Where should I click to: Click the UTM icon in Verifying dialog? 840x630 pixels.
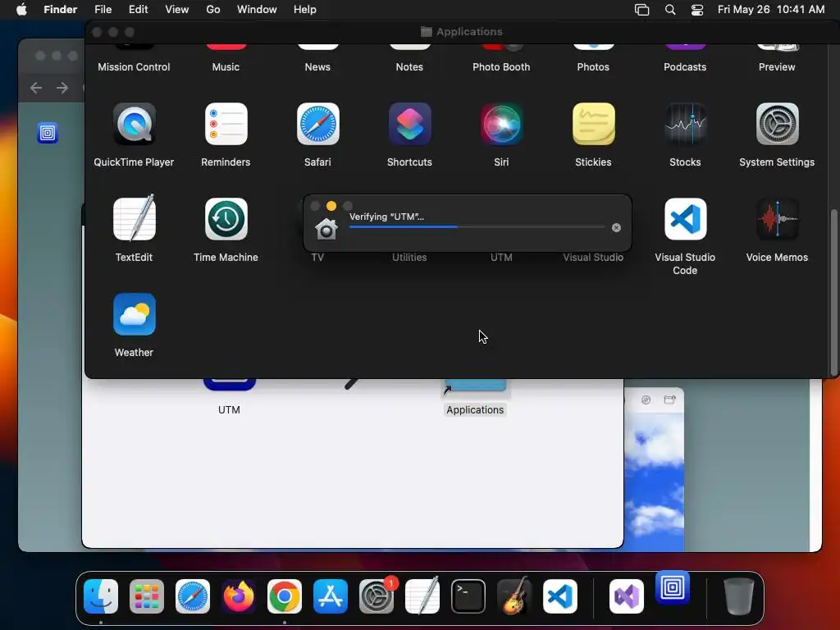pyautogui.click(x=326, y=229)
